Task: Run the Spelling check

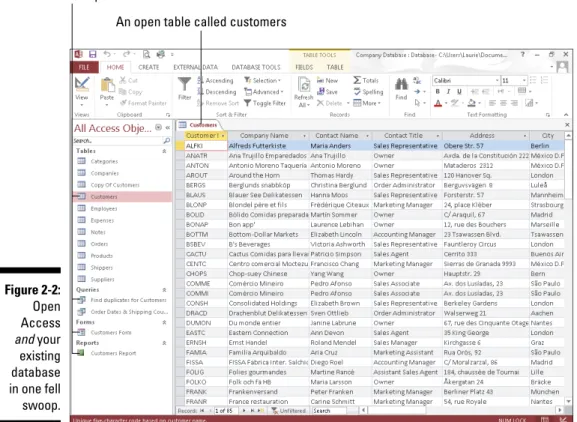Action: coord(368,92)
